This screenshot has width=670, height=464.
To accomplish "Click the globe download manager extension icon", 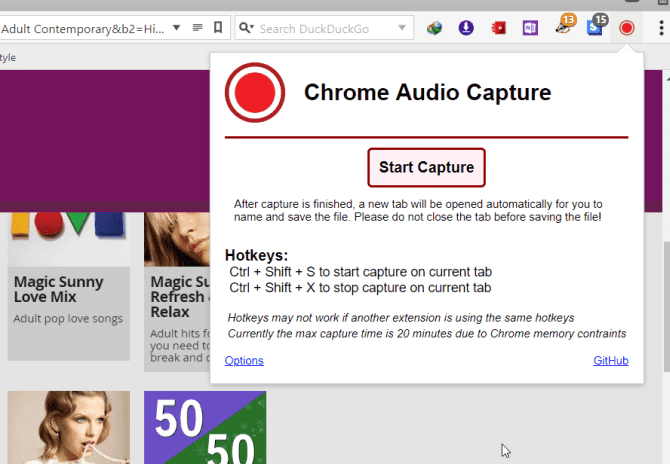I will [434, 28].
